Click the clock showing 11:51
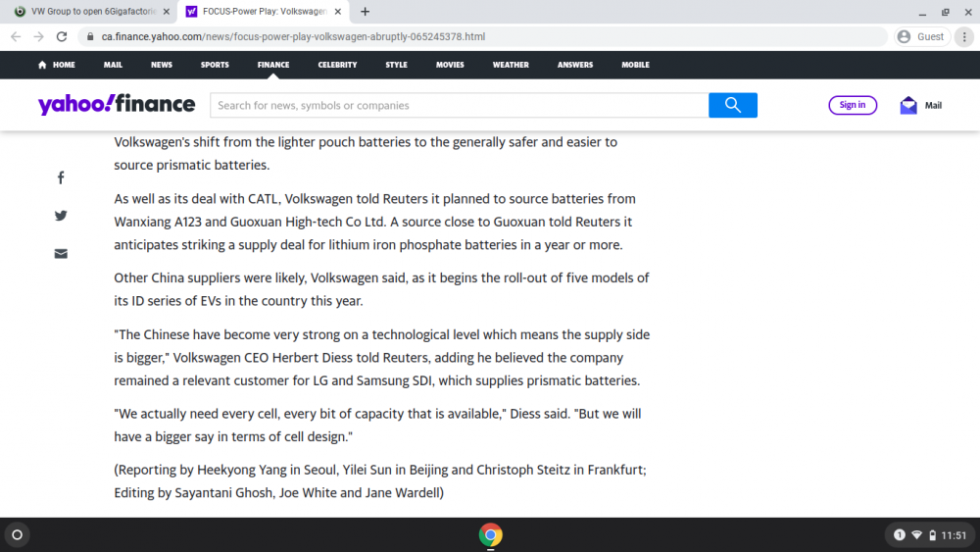 [x=954, y=535]
